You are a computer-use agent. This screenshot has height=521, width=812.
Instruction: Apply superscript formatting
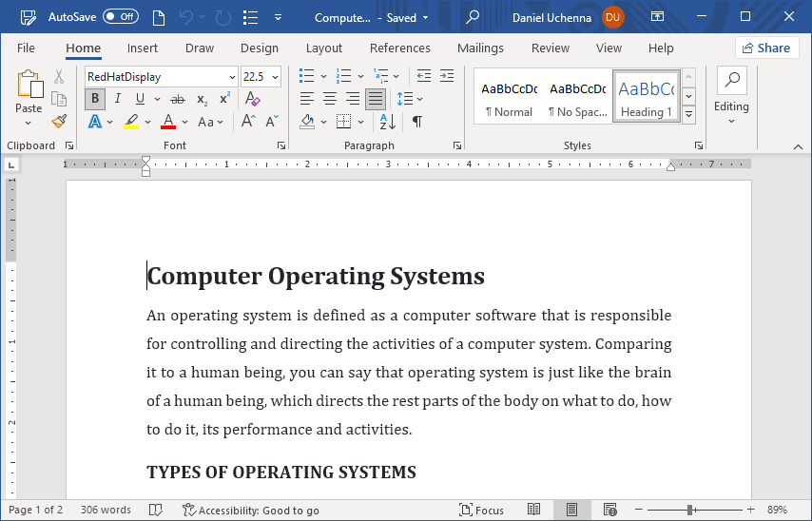tap(225, 99)
